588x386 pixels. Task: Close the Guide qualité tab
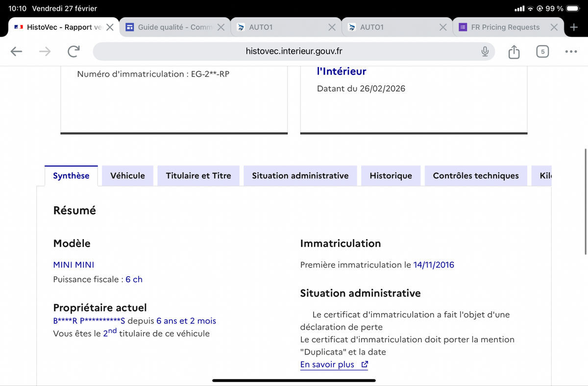221,27
